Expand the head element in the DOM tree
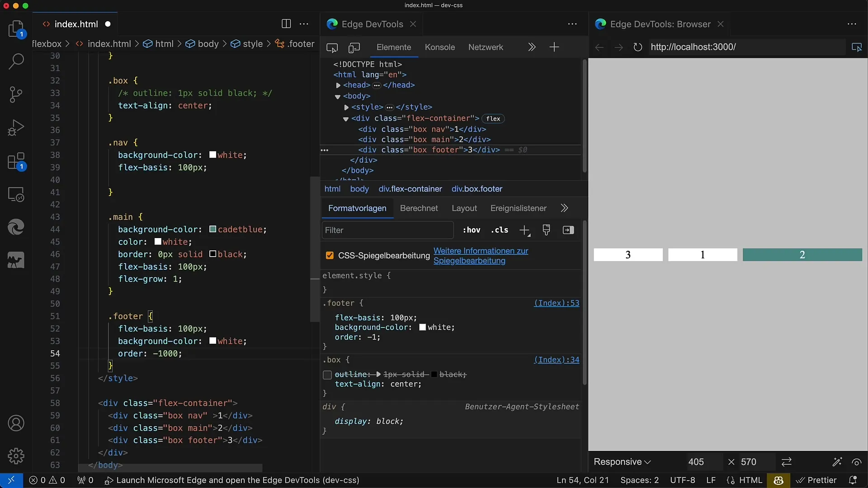Screen dimensions: 868x488 (338, 84)
